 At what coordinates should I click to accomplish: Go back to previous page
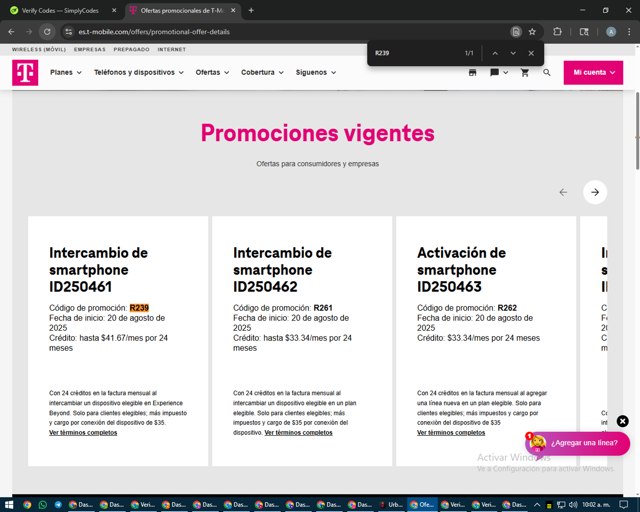(x=11, y=32)
